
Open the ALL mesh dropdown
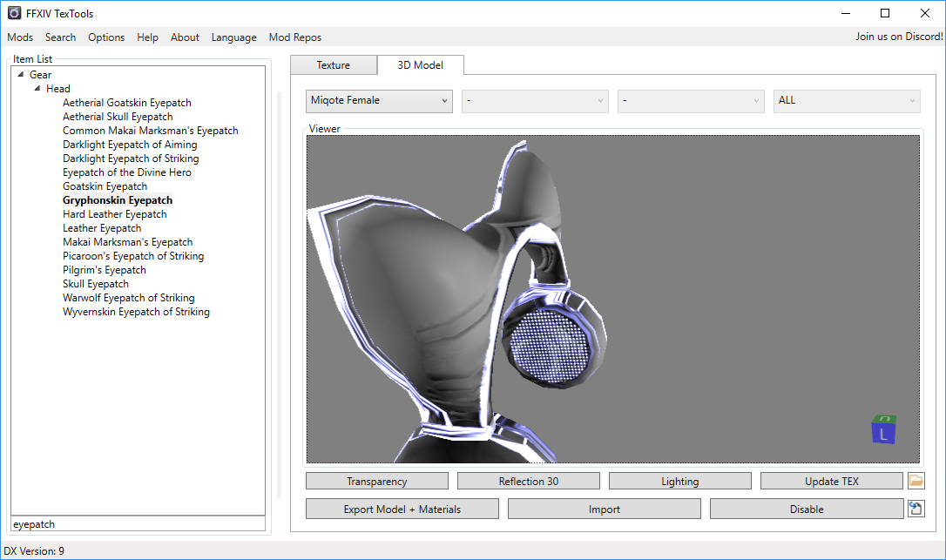point(847,101)
